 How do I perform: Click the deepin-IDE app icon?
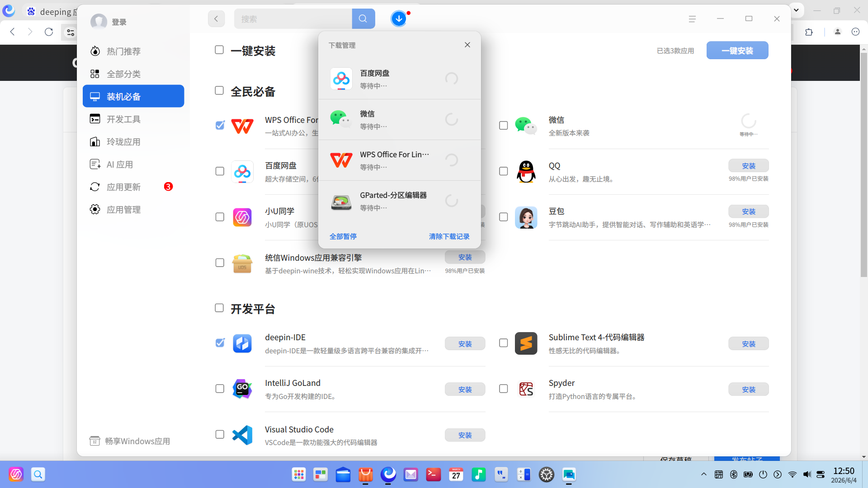click(242, 343)
